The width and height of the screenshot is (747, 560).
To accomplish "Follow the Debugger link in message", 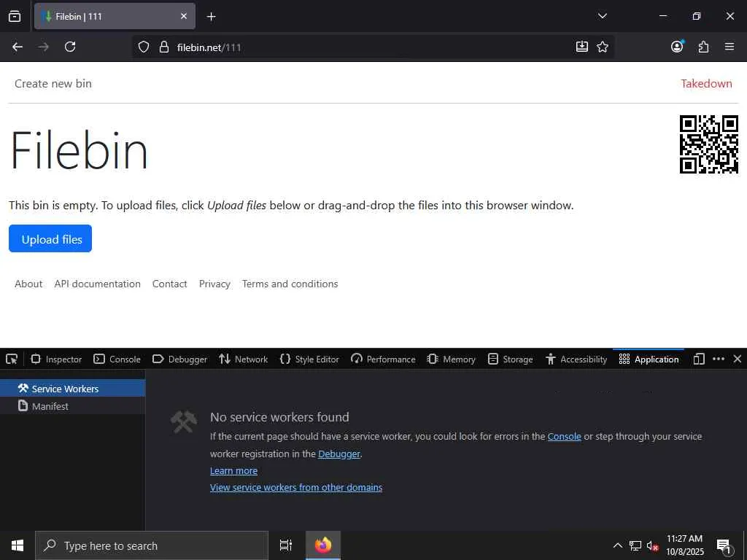I will (338, 454).
